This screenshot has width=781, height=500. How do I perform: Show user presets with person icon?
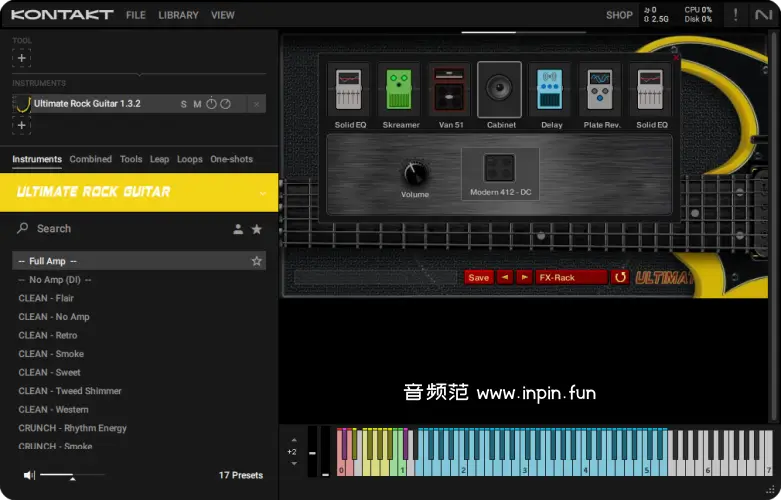click(238, 229)
